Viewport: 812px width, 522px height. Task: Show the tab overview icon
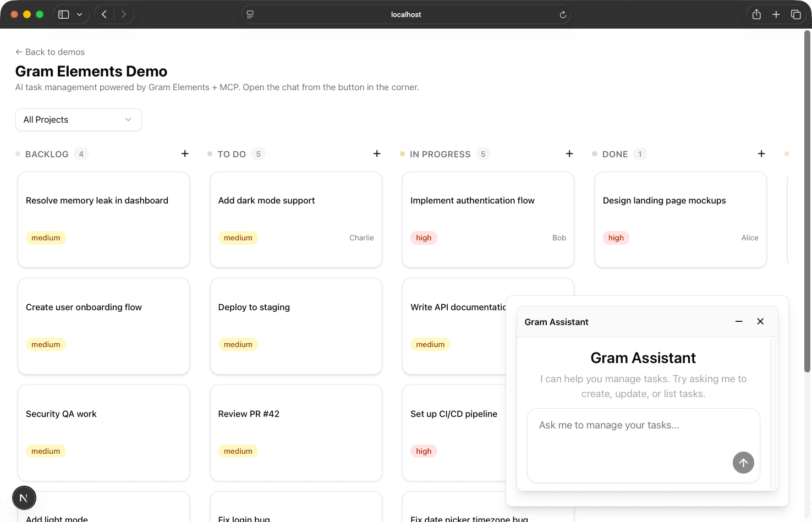796,14
